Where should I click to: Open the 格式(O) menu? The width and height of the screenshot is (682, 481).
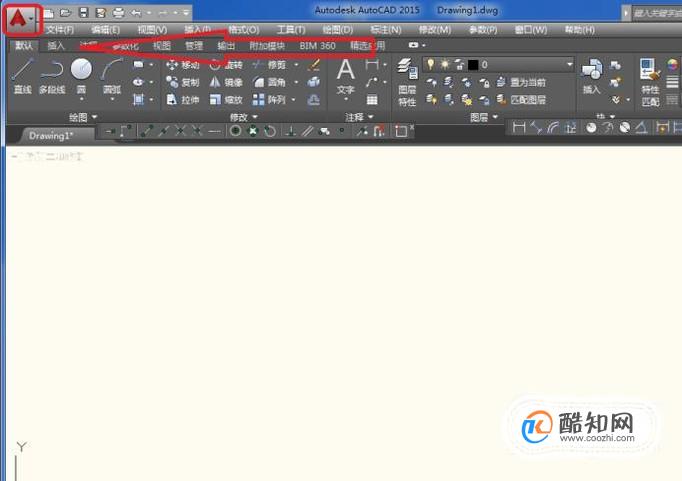point(244,30)
